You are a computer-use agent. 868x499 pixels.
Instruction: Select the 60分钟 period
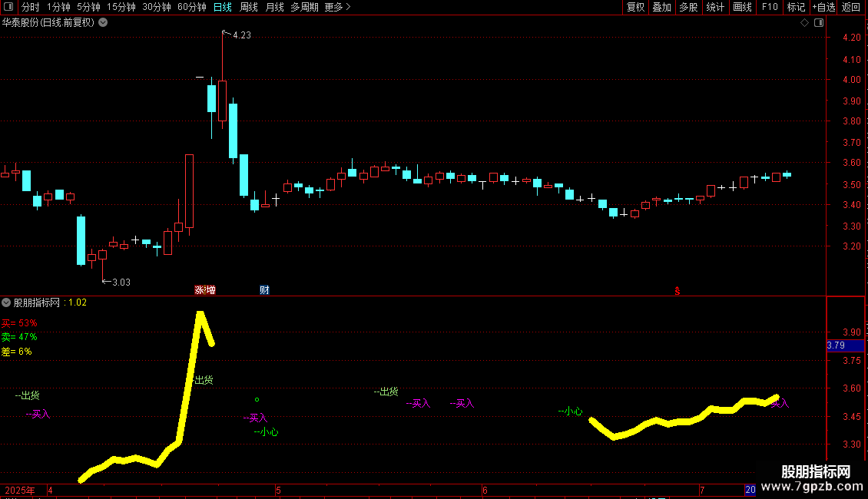[191, 7]
